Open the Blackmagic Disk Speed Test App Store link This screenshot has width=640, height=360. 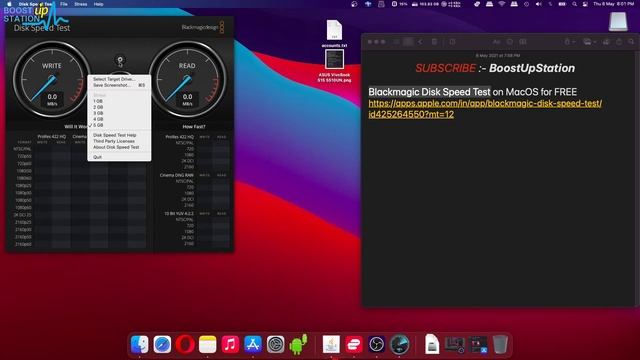485,109
